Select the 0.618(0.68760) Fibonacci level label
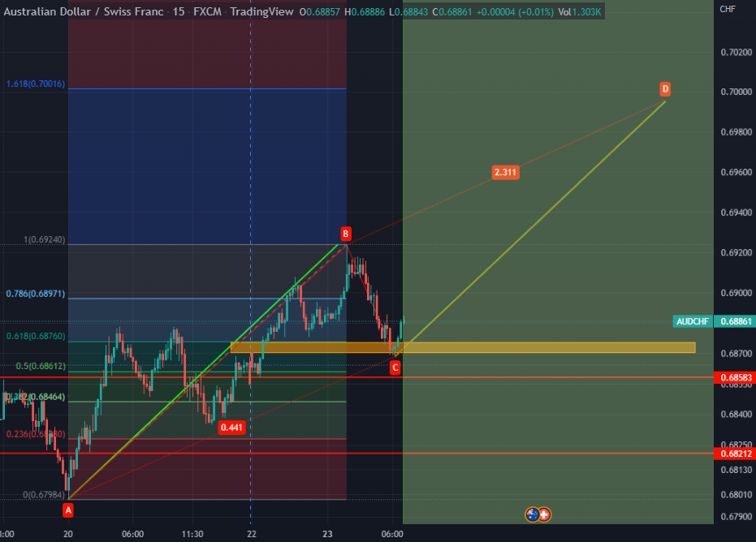 point(36,336)
